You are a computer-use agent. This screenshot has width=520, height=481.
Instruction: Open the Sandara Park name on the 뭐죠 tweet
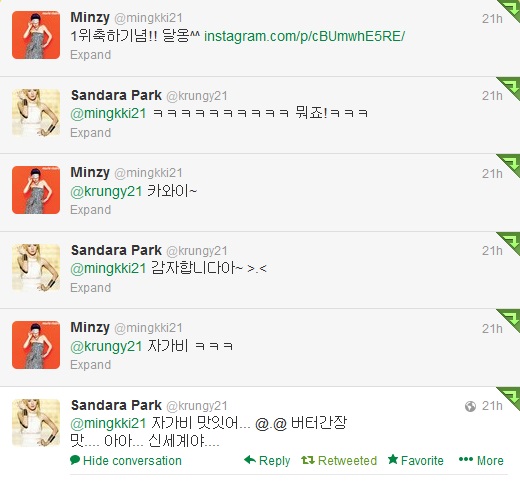(116, 95)
